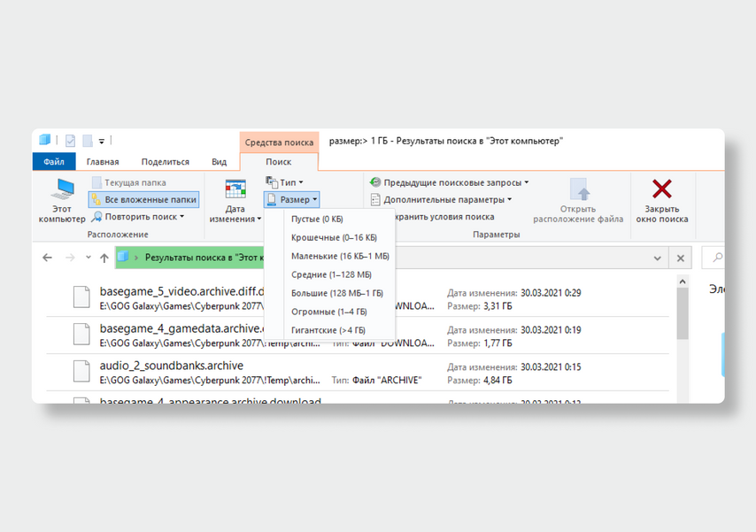Click the audio_2_soundbanks.archive file icon
The image size is (756, 532).
pos(81,372)
